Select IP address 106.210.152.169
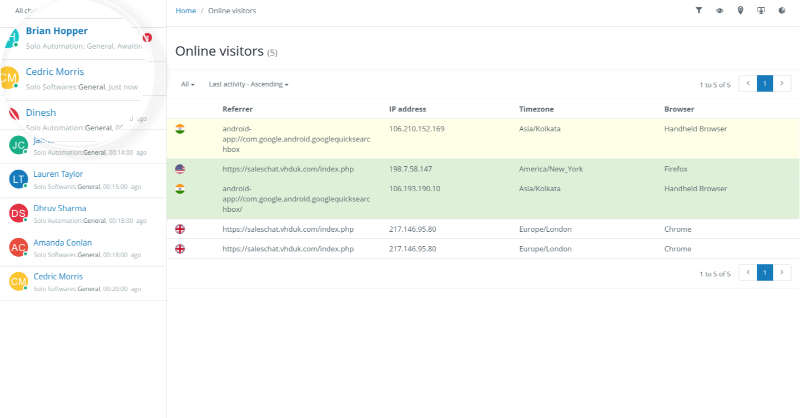Screen dimensions: 800x418 (x=416, y=129)
